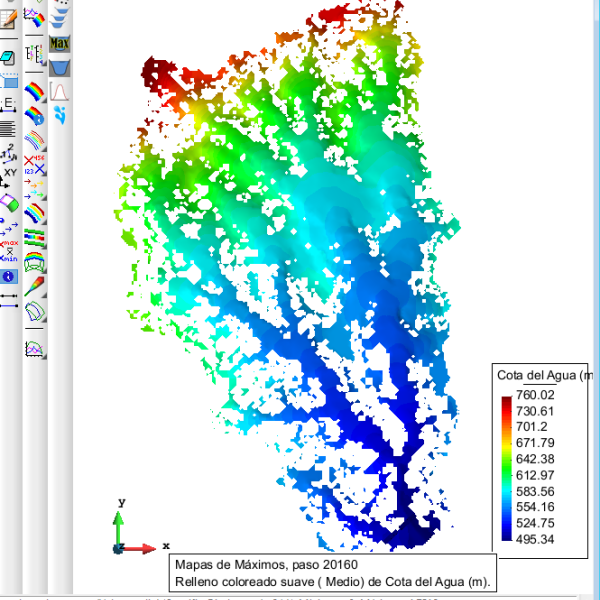Click the numbered nodes 1-2 icon
Screen dimensions: 600x600
coord(8,153)
